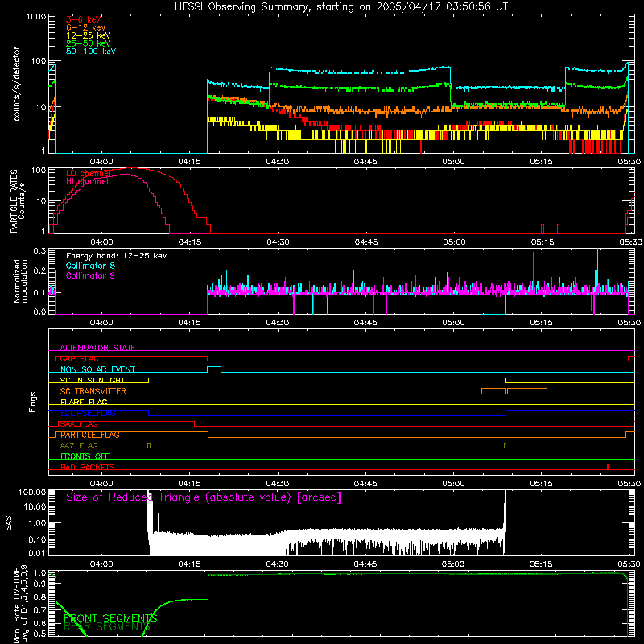
Task: Click the REAR SEGMENTS legend label
Action: click(x=107, y=627)
